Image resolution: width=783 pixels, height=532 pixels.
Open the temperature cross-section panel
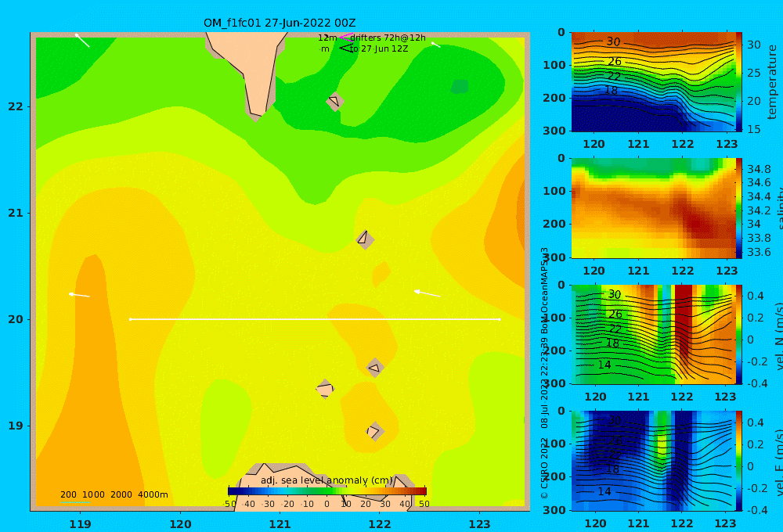[653, 82]
